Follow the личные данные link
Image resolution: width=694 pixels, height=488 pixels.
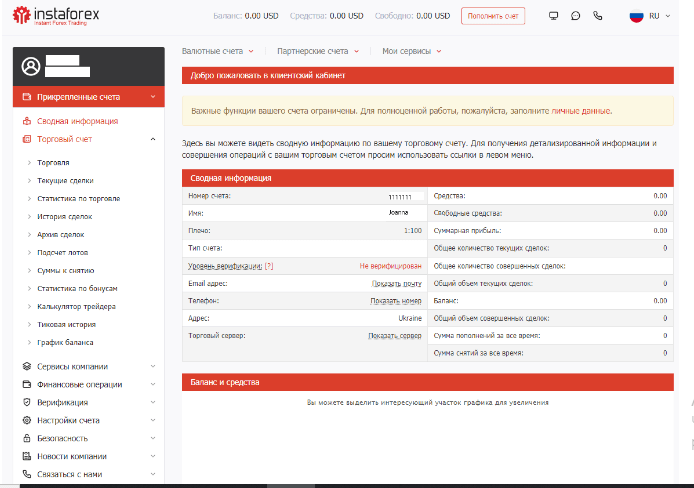[x=581, y=111]
